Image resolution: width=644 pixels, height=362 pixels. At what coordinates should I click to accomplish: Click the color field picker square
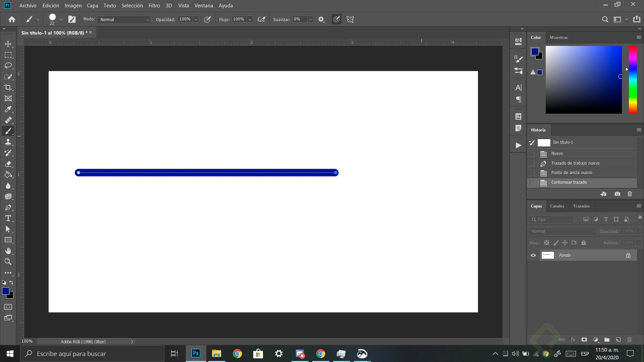pyautogui.click(x=584, y=80)
